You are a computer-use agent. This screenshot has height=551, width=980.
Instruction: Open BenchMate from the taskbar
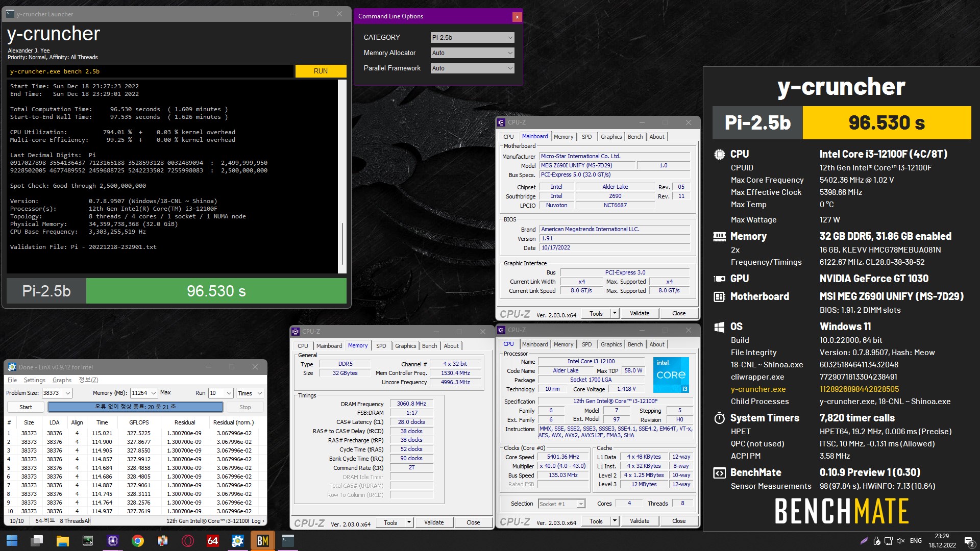coord(263,541)
